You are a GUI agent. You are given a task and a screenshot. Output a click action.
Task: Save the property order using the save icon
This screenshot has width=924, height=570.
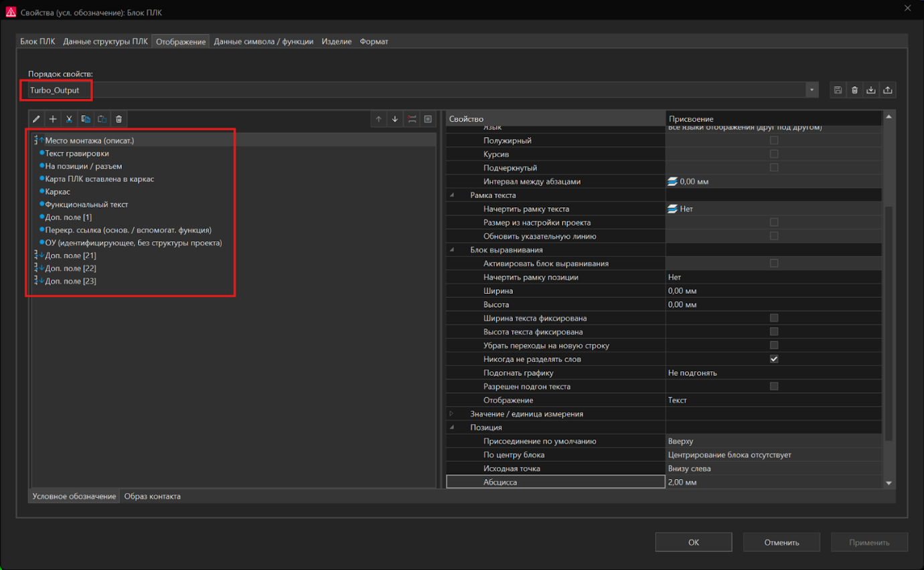coord(838,89)
